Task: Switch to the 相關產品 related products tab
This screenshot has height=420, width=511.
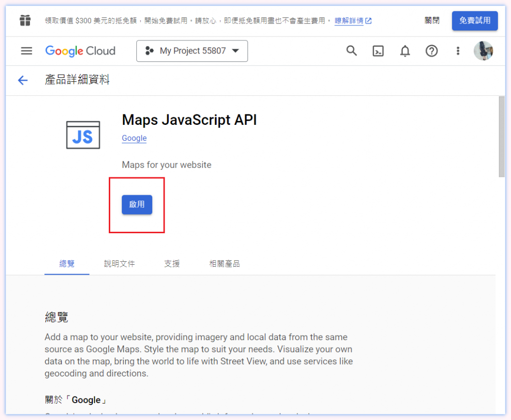Action: tap(224, 264)
